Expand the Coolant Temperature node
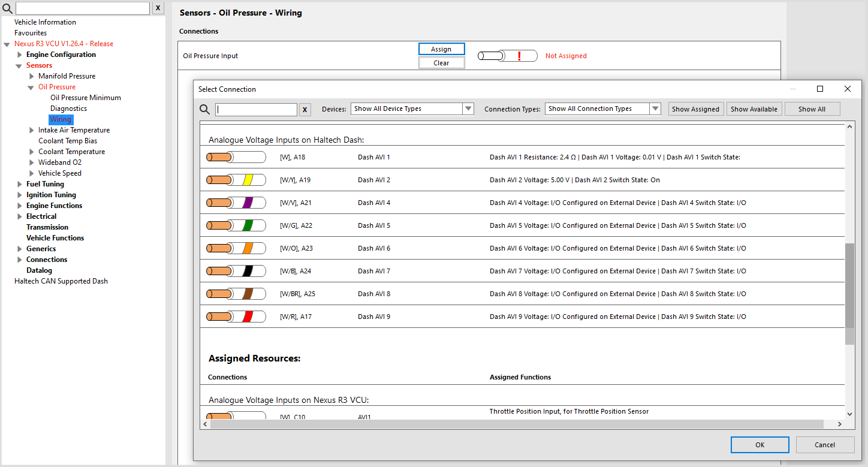The height and width of the screenshot is (467, 868). [x=32, y=152]
